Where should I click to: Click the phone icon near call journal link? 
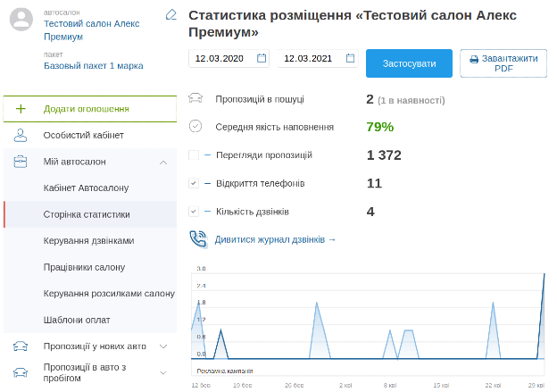tap(198, 239)
